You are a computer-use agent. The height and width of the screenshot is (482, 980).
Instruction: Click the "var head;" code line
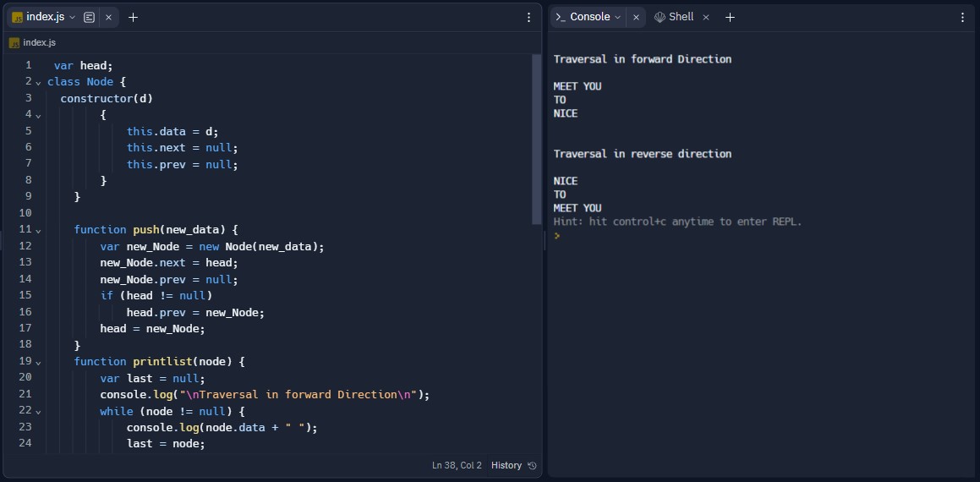83,66
